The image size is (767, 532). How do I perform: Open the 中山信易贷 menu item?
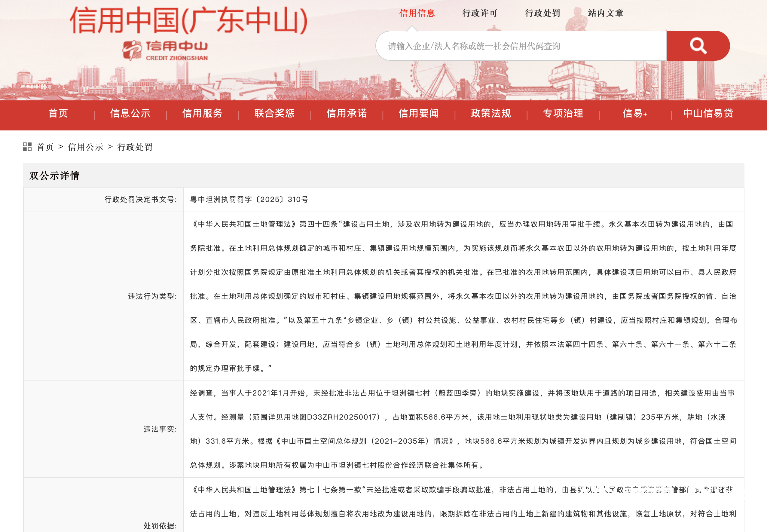tap(708, 113)
